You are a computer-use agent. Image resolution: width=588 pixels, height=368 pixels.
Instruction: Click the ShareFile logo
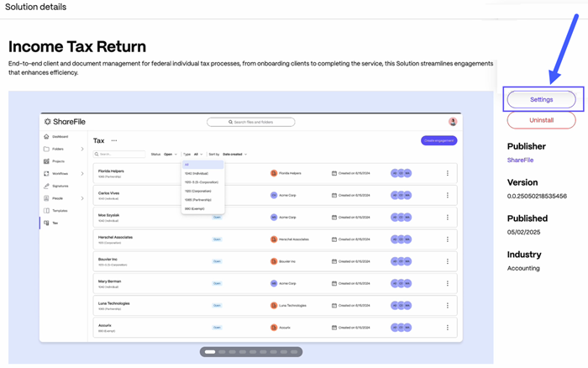pos(65,122)
